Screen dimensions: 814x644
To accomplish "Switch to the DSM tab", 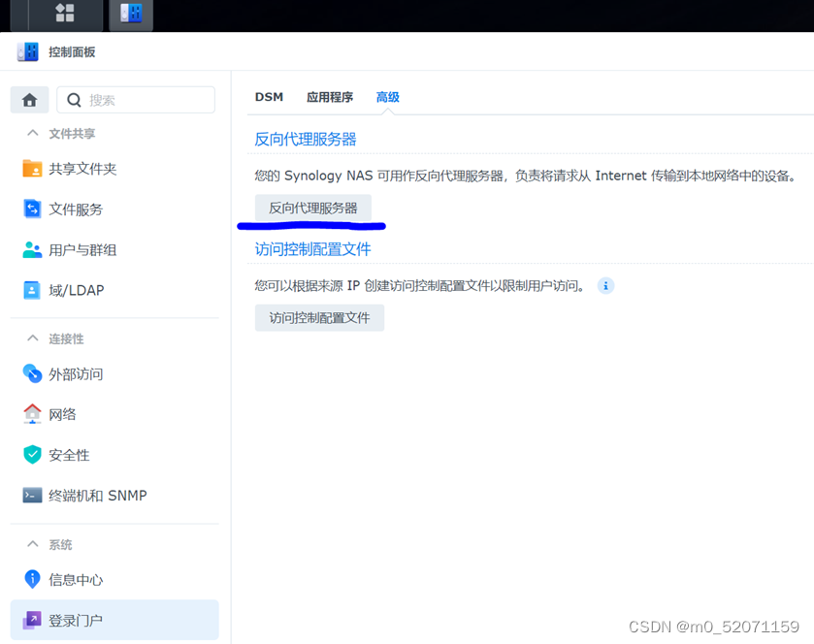I will [x=269, y=97].
